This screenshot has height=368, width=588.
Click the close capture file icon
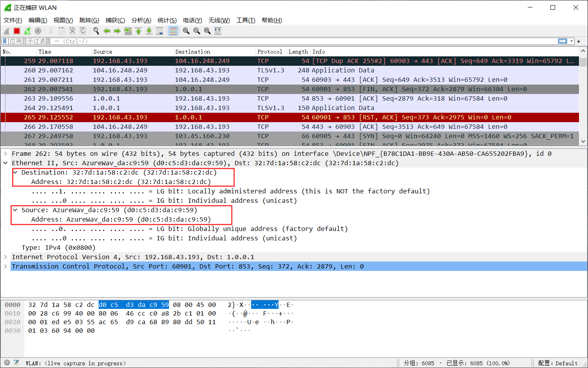[72, 31]
